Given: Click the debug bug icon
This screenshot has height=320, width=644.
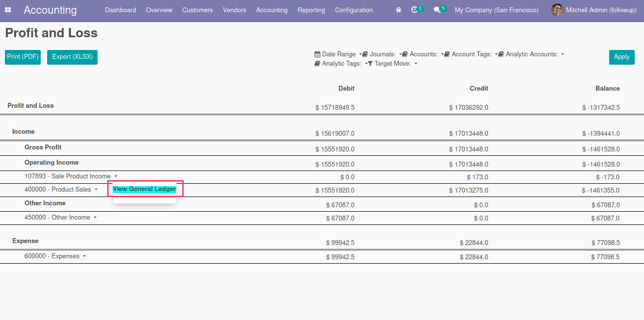Looking at the screenshot, I should pyautogui.click(x=399, y=10).
